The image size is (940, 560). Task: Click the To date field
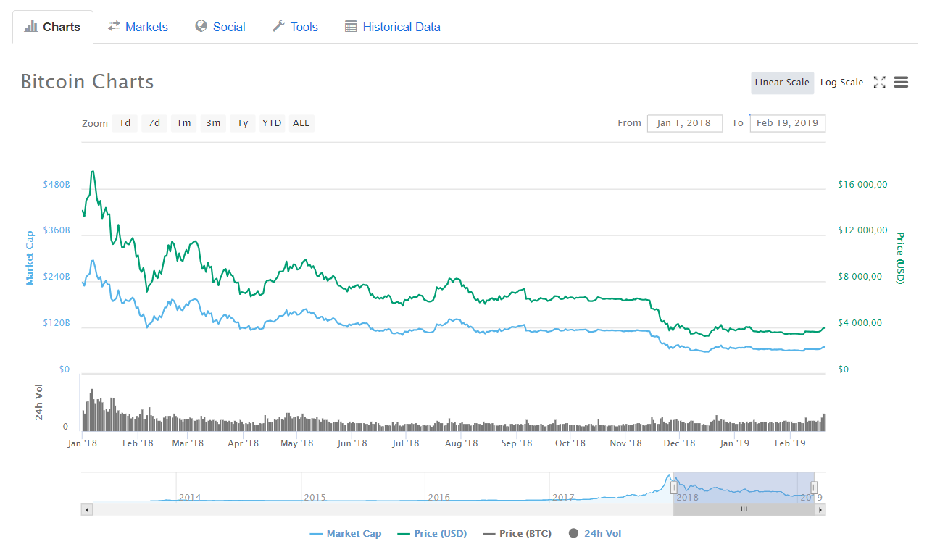pos(787,123)
